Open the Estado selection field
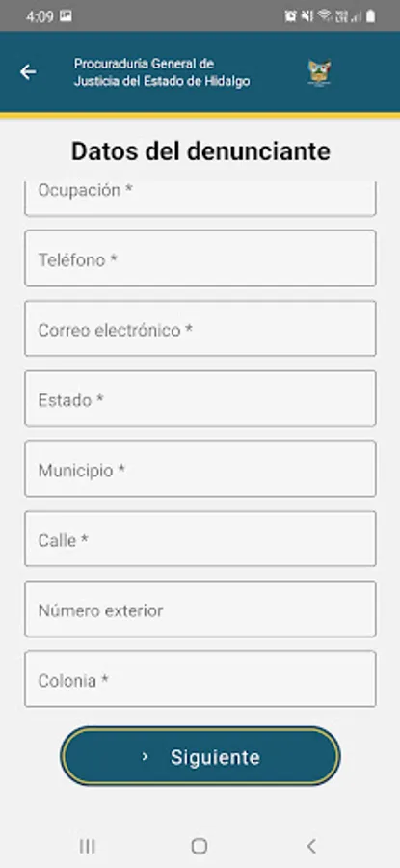This screenshot has height=868, width=400. [x=200, y=398]
